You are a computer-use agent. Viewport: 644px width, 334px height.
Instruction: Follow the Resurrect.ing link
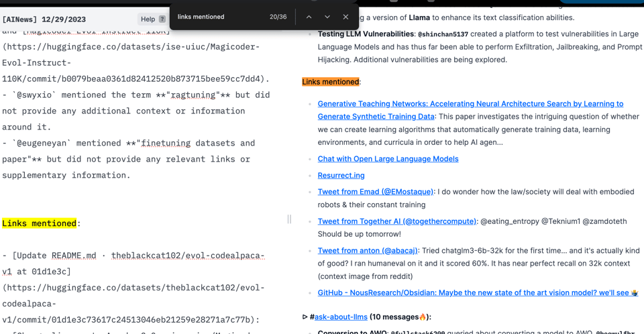[341, 175]
